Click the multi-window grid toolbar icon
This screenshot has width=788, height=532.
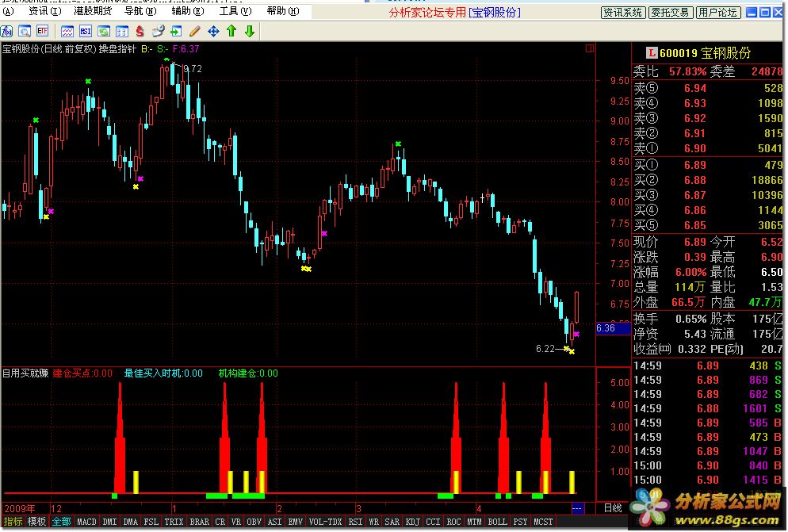[x=121, y=32]
